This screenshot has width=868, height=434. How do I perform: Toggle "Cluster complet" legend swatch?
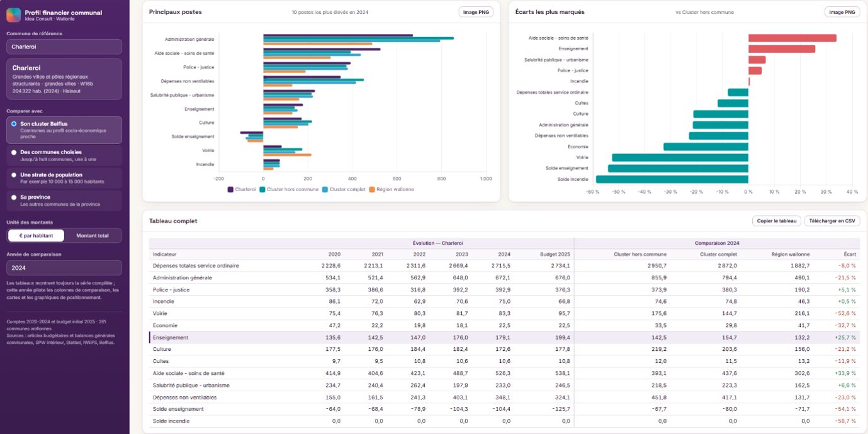(x=325, y=189)
